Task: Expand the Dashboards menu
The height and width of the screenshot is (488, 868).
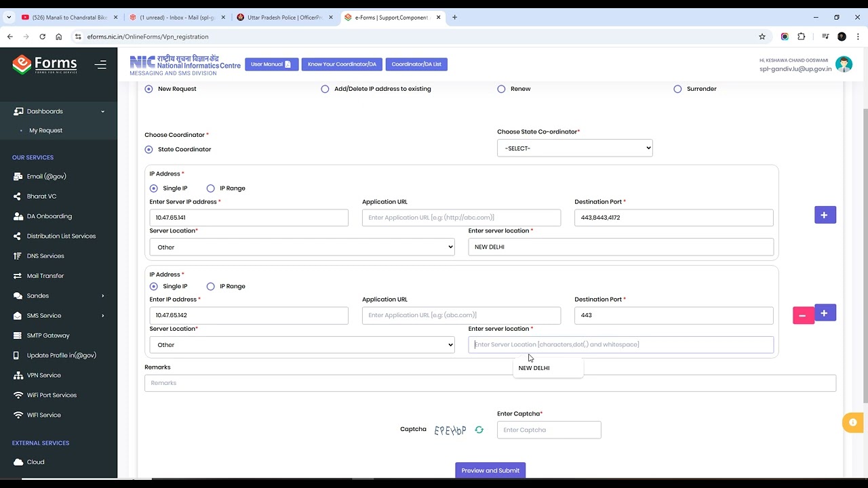Action: [x=58, y=111]
